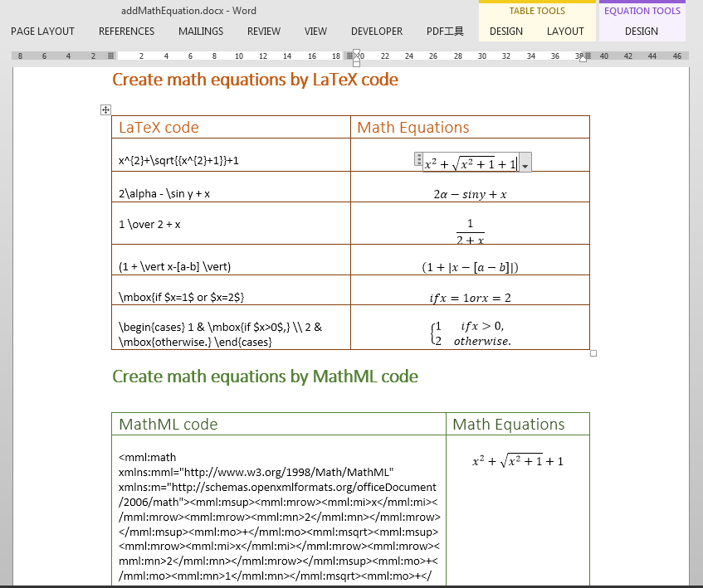The width and height of the screenshot is (703, 588).
Task: Open the equation options dropdown arrow
Action: [x=525, y=163]
